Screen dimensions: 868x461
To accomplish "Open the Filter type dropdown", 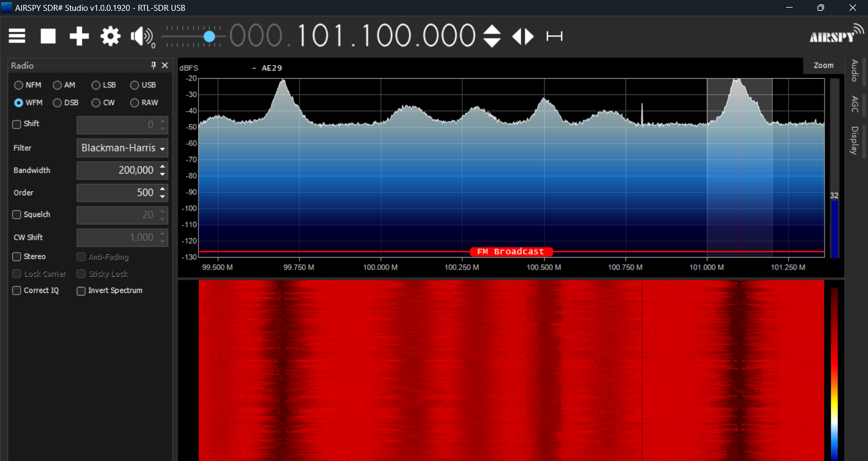I will click(x=122, y=148).
